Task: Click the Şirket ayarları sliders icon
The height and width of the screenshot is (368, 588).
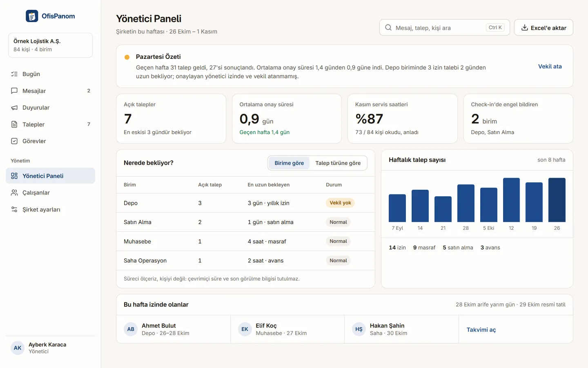Action: tap(14, 209)
